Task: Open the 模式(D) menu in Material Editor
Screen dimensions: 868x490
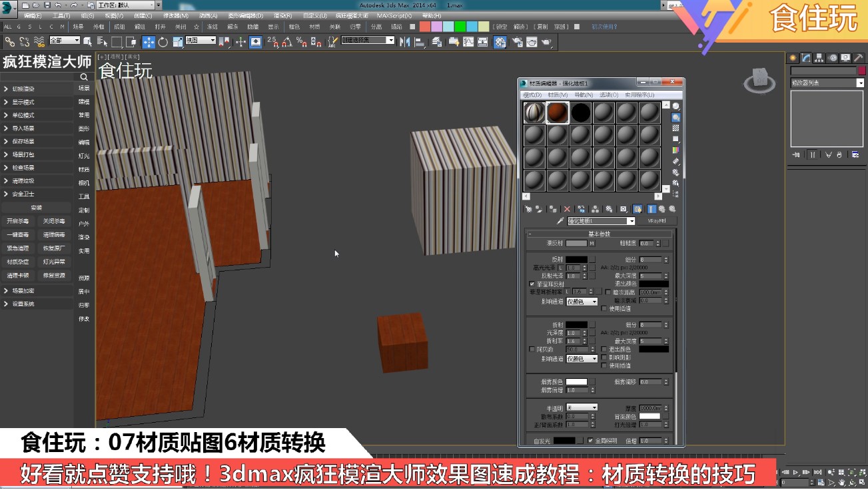Action: (x=532, y=95)
